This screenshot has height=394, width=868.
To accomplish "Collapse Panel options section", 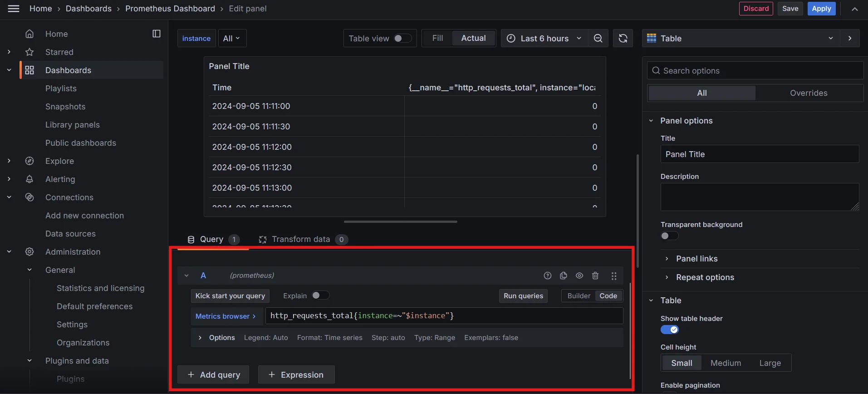I will 651,121.
